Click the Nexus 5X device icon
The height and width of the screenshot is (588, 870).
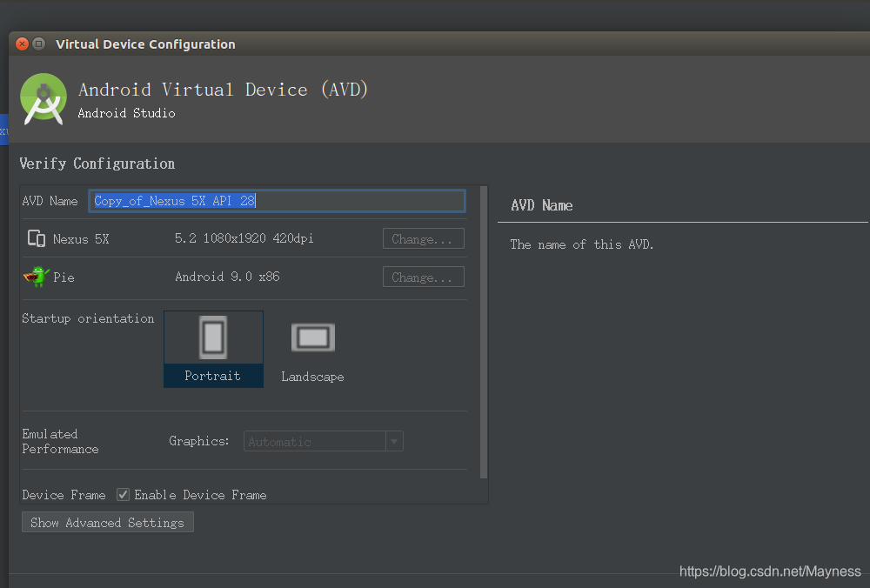coord(37,238)
